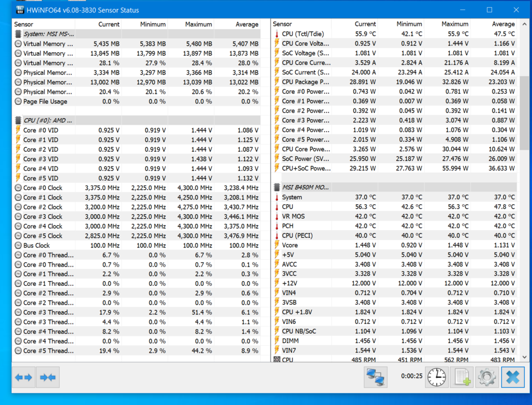Screen dimensions: 532x405
Task: Click the 0:00:25 elapsed time display
Action: pyautogui.click(x=412, y=376)
